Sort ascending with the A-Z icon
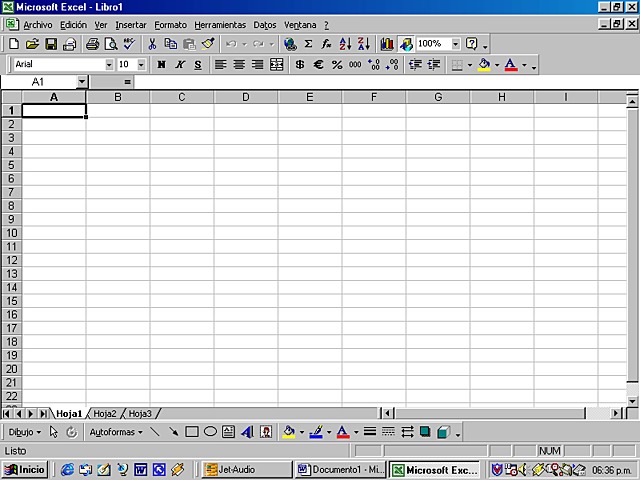Image resolution: width=640 pixels, height=480 pixels. pyautogui.click(x=345, y=44)
